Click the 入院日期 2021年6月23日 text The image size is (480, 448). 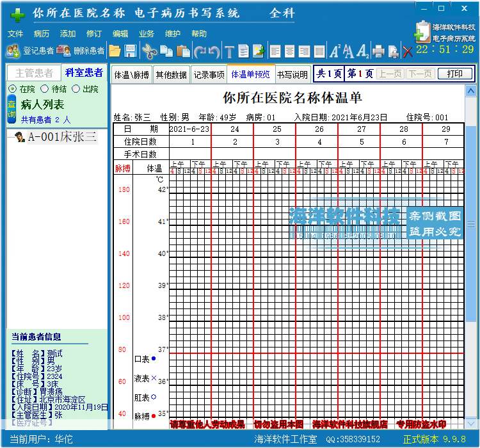pos(340,117)
